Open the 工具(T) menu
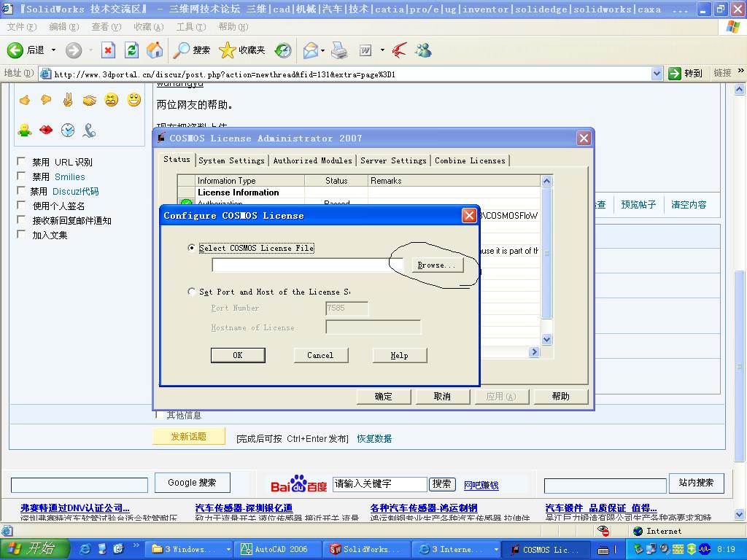Image resolution: width=747 pixels, height=560 pixels. (191, 27)
